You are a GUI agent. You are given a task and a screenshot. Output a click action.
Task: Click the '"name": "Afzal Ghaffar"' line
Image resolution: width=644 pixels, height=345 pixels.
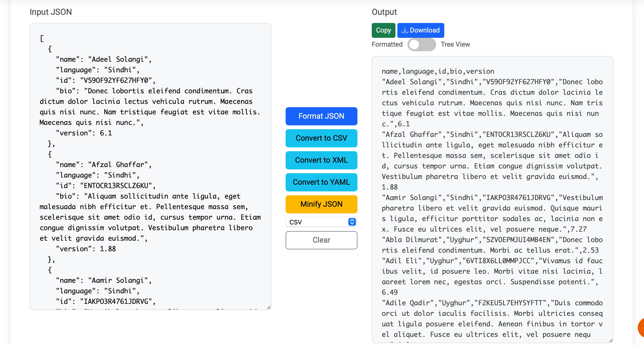[x=104, y=165]
